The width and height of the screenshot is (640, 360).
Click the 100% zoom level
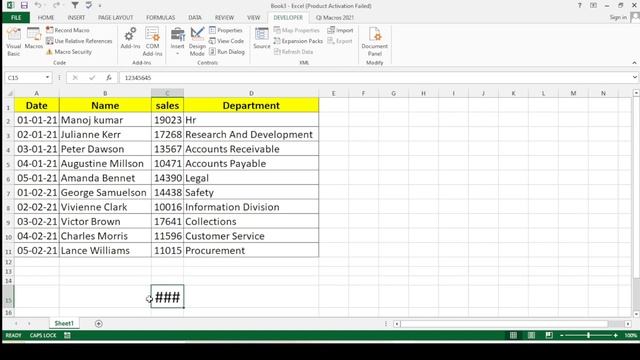(631, 336)
